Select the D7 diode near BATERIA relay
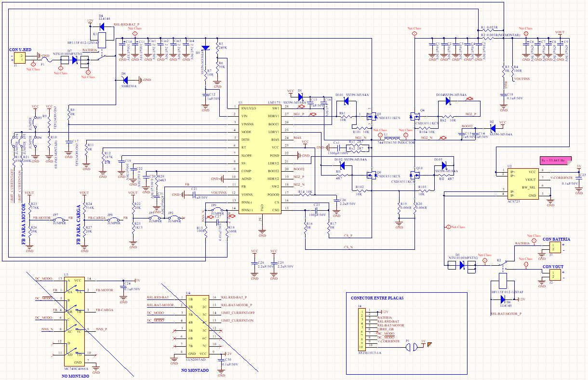The width and height of the screenshot is (588, 380). pos(74,60)
